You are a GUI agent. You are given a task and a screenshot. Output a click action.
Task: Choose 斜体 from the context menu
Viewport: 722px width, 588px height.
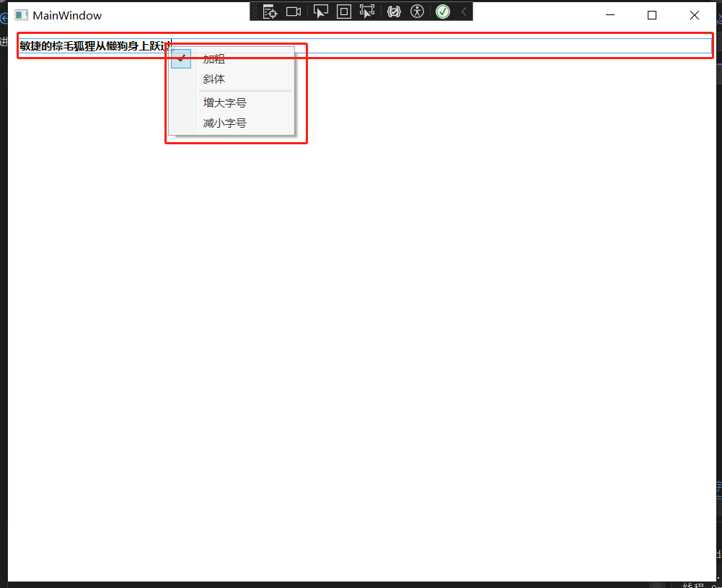(x=232, y=79)
